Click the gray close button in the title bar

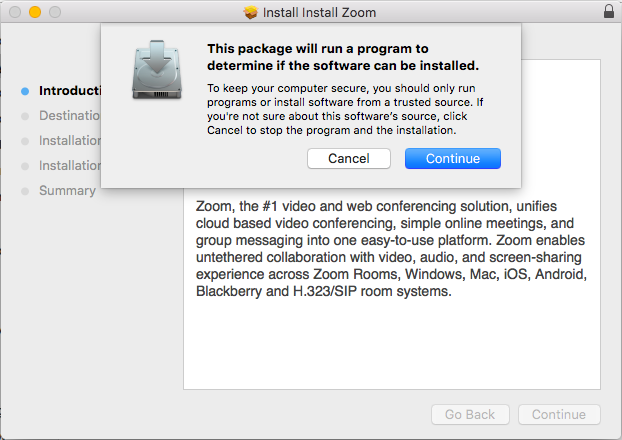(15, 12)
